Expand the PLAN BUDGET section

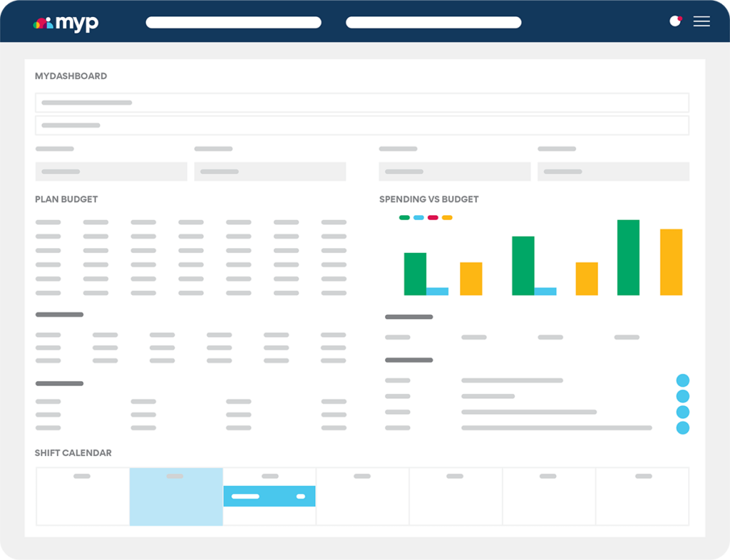pos(66,199)
